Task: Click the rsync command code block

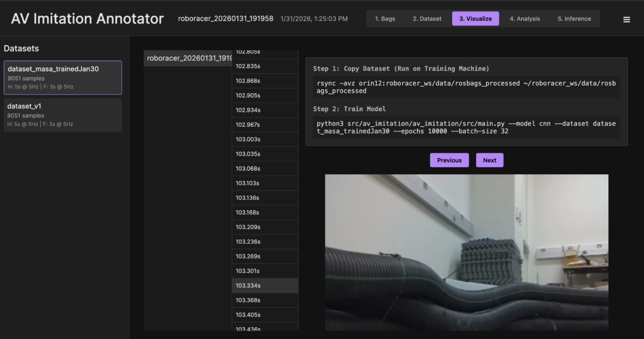Action: 466,87
